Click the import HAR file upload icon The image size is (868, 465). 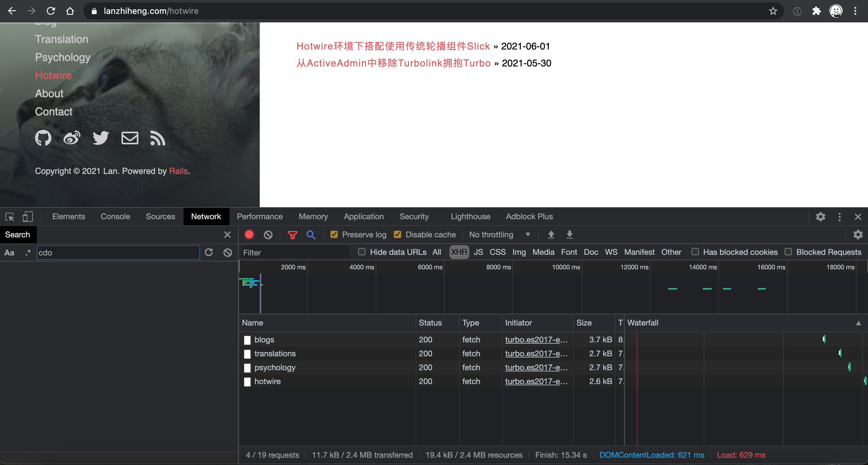[551, 235]
